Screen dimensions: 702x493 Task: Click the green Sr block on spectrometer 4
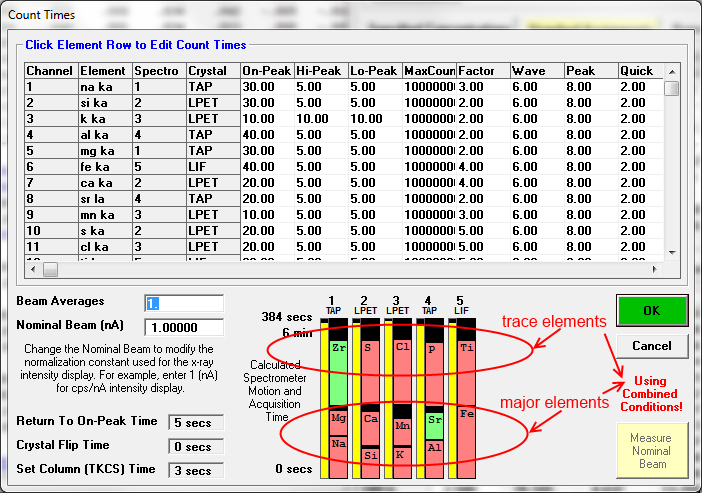[x=434, y=427]
